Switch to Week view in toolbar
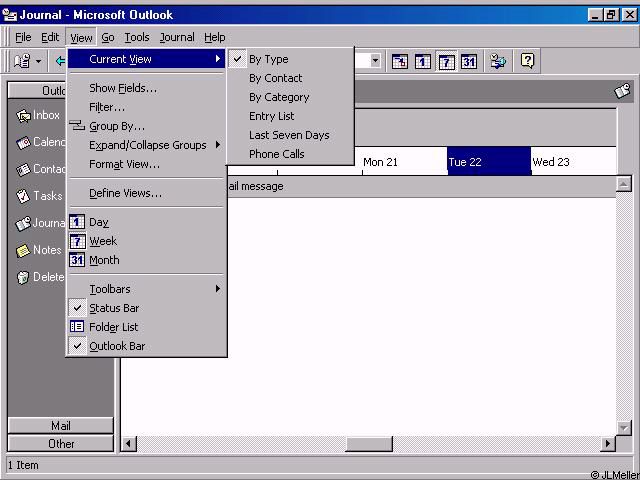 pyautogui.click(x=446, y=62)
